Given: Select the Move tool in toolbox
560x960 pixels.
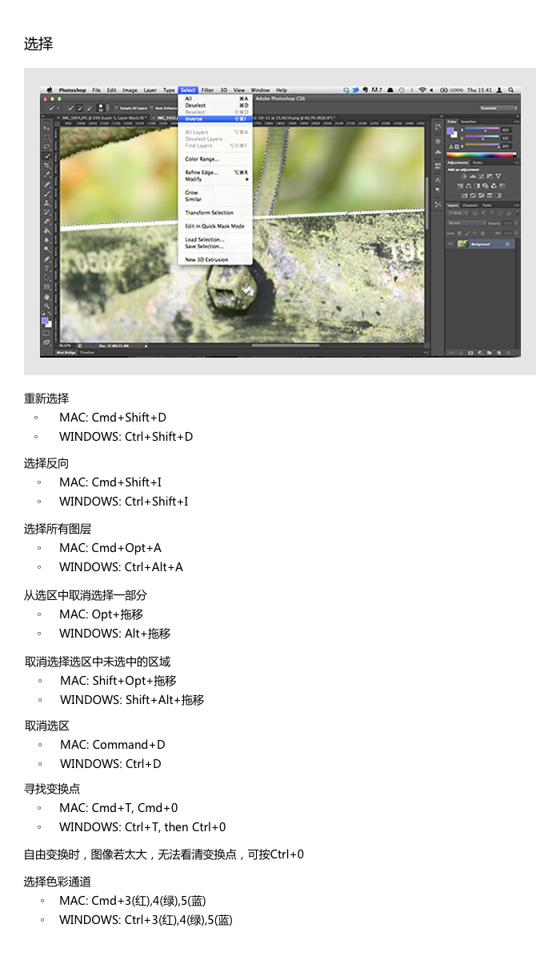Looking at the screenshot, I should 46,128.
